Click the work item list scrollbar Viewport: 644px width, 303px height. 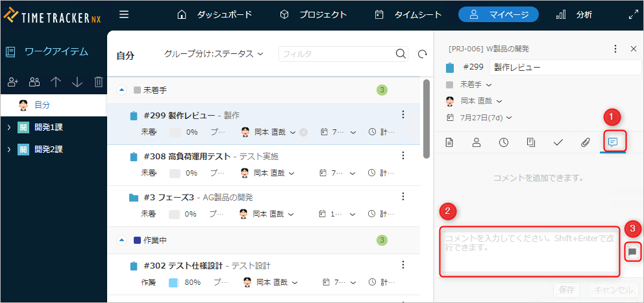tap(427, 118)
